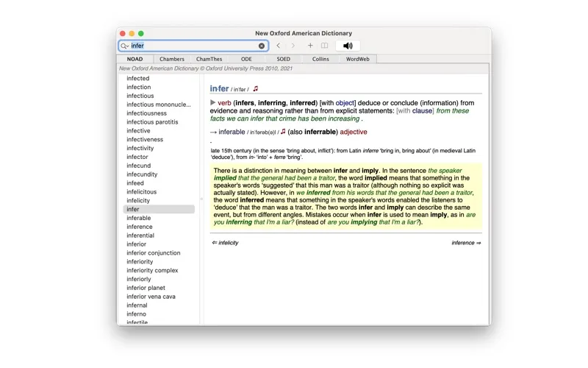Switch to the NOAD tab

click(135, 59)
